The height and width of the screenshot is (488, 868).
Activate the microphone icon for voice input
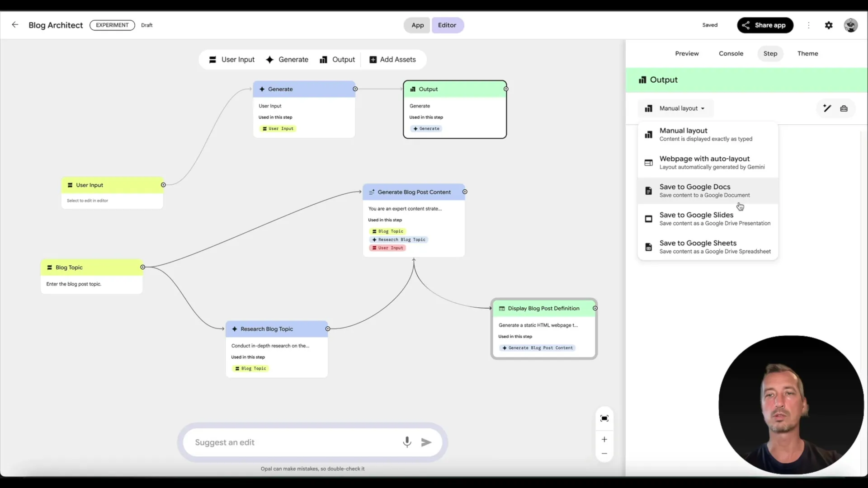click(x=407, y=442)
